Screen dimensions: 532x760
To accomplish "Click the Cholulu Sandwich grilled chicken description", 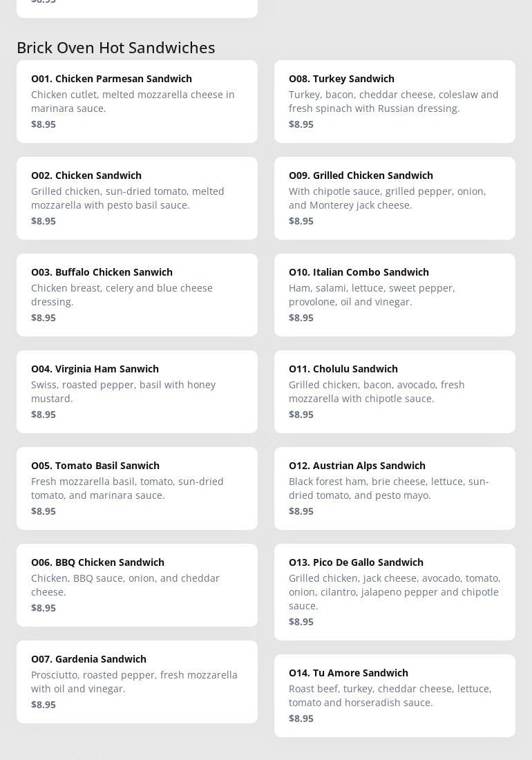I will (x=377, y=392).
